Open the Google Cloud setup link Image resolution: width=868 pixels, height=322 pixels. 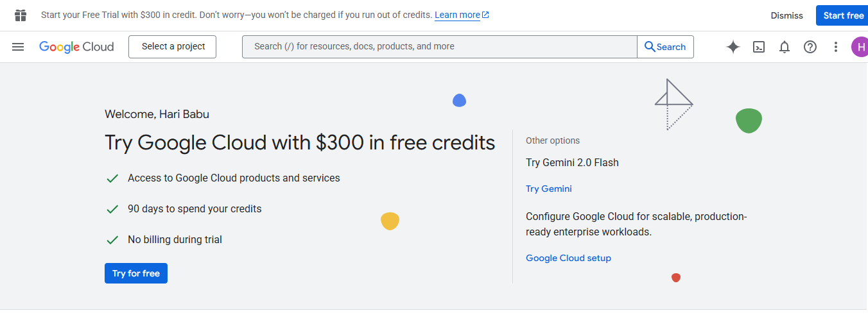568,258
